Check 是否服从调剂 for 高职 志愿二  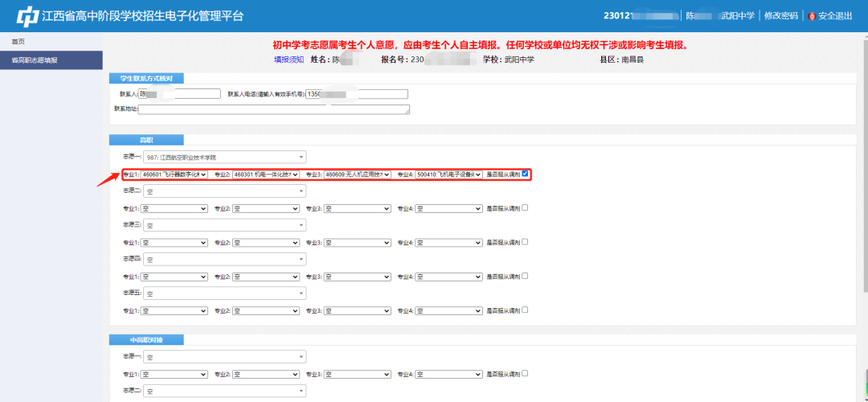click(x=525, y=207)
